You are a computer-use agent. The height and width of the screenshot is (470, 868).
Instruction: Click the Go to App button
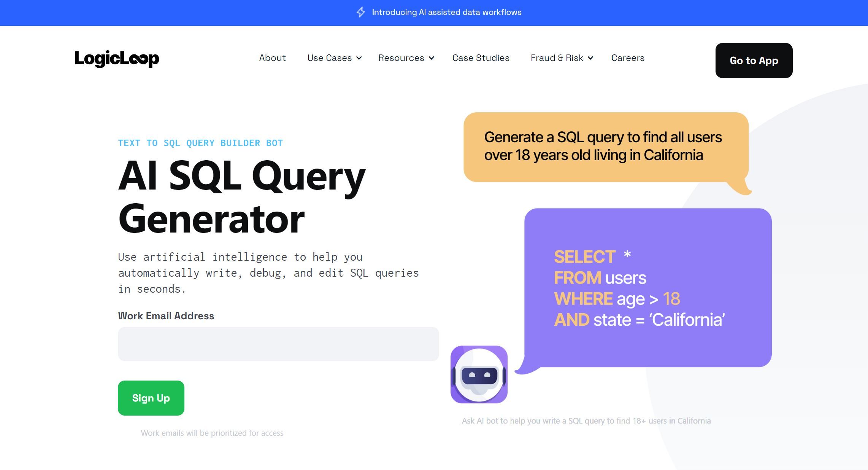point(754,60)
